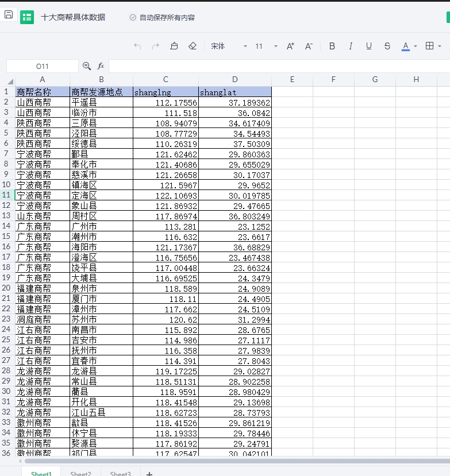This screenshot has height=476, width=450.
Task: Click header cell shanglng
Action: click(x=166, y=92)
